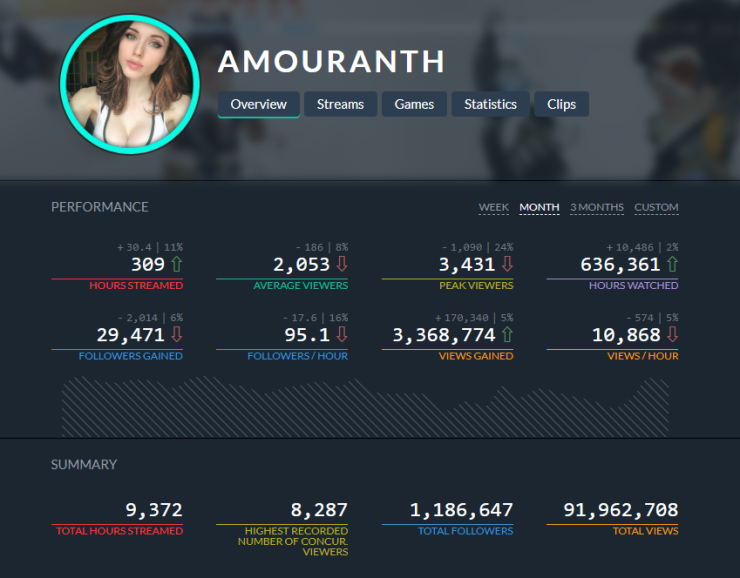This screenshot has width=740, height=578.
Task: Click the 9,372 total hours streamed value
Action: 154,510
